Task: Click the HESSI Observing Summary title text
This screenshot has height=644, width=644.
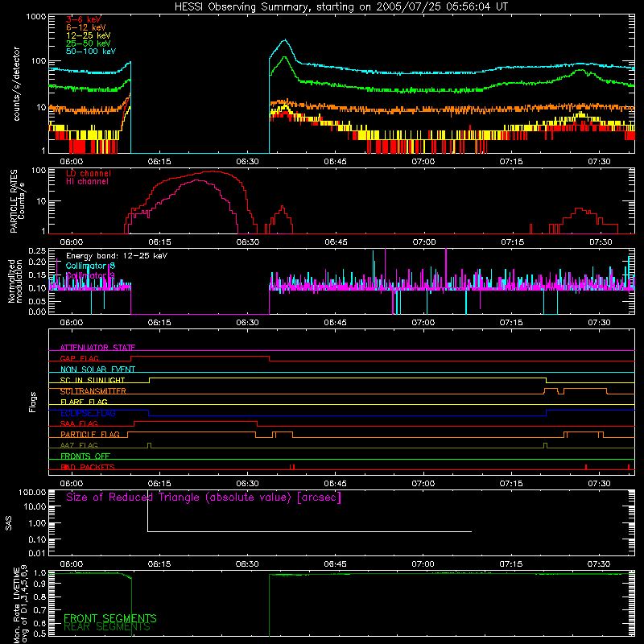Action: (x=341, y=7)
